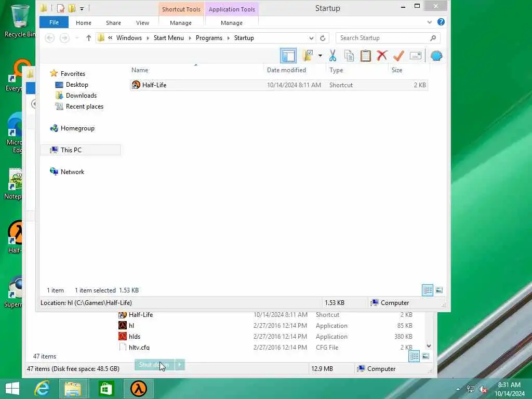Expand folder options dropdown arrow

pos(320,56)
